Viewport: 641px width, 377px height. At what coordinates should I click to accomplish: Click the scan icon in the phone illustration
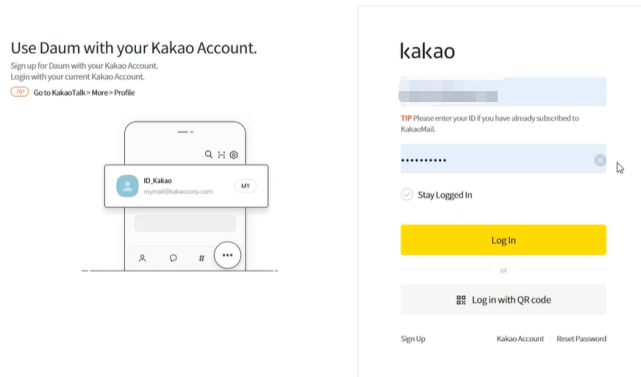tap(221, 155)
